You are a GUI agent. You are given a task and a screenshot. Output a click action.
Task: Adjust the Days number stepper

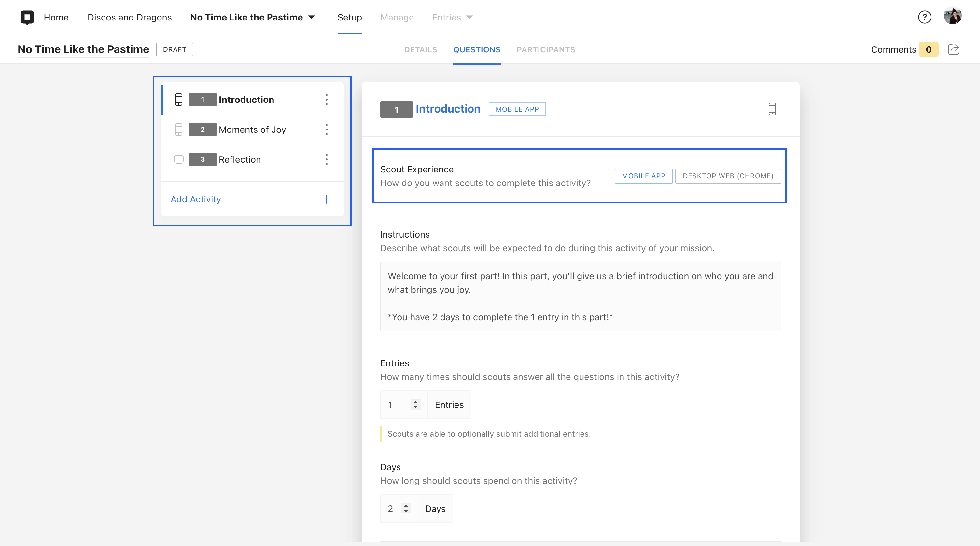pyautogui.click(x=406, y=508)
